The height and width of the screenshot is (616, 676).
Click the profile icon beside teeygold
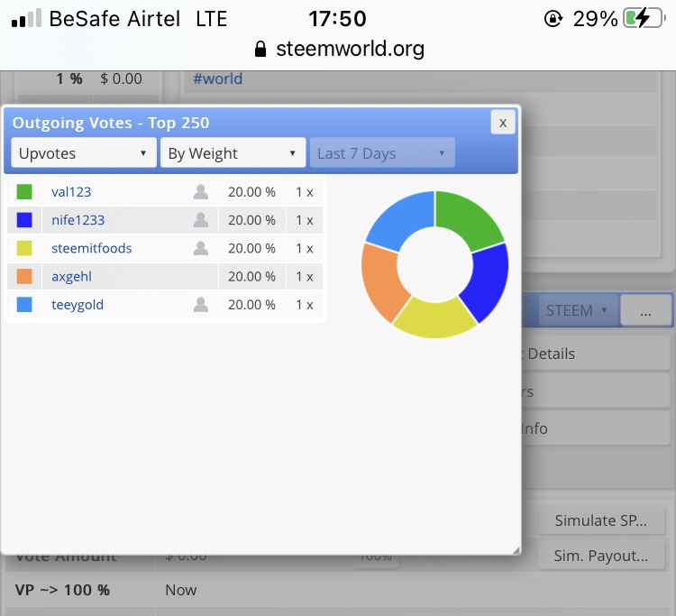pyautogui.click(x=201, y=305)
